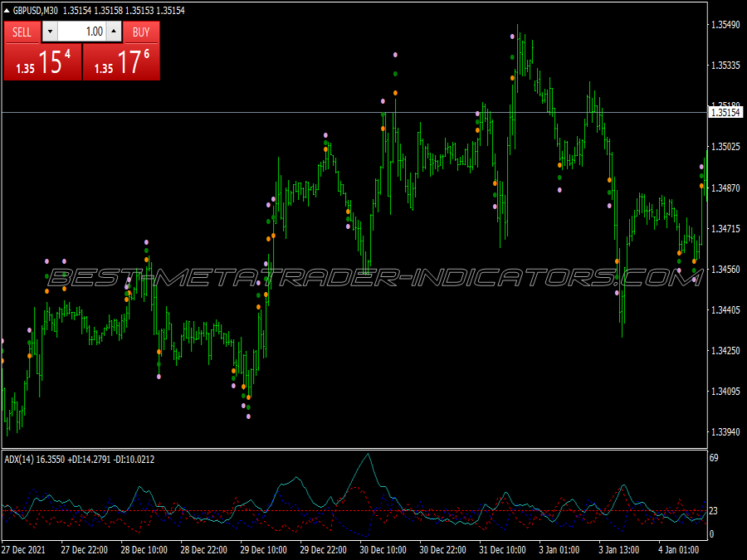Click the 3 Jan 13:00 time label
The width and height of the screenshot is (747, 560).
(619, 549)
